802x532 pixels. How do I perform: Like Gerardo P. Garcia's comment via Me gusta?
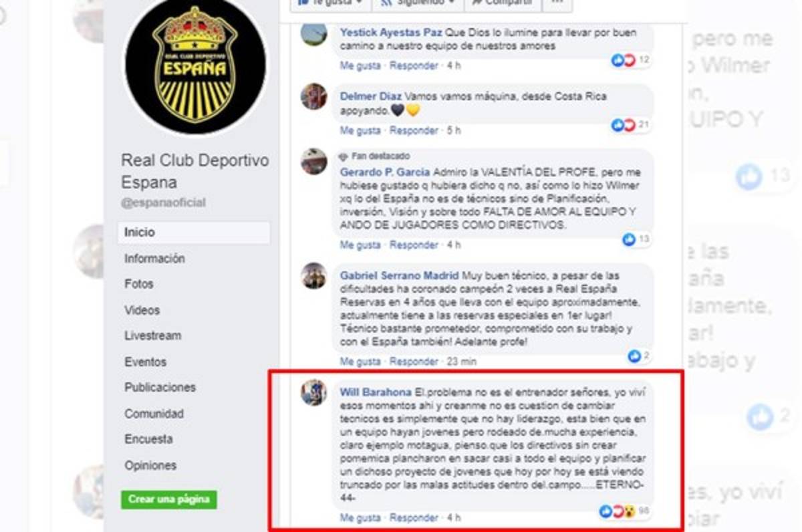tap(360, 245)
